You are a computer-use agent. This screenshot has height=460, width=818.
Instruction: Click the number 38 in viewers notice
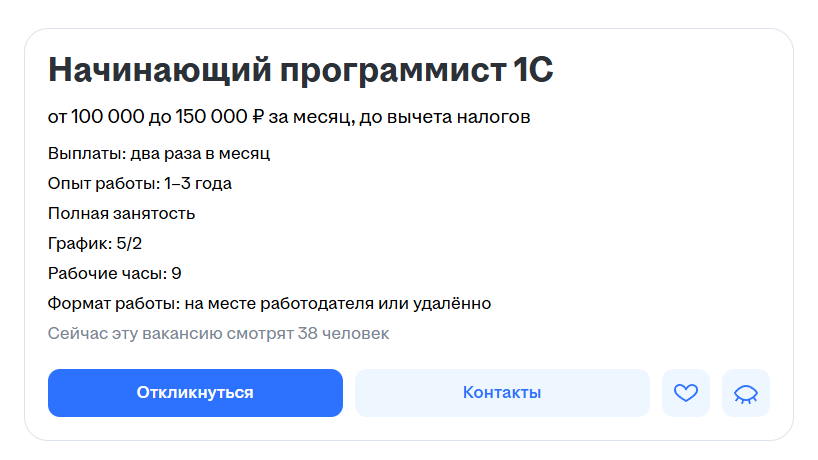coord(308,333)
